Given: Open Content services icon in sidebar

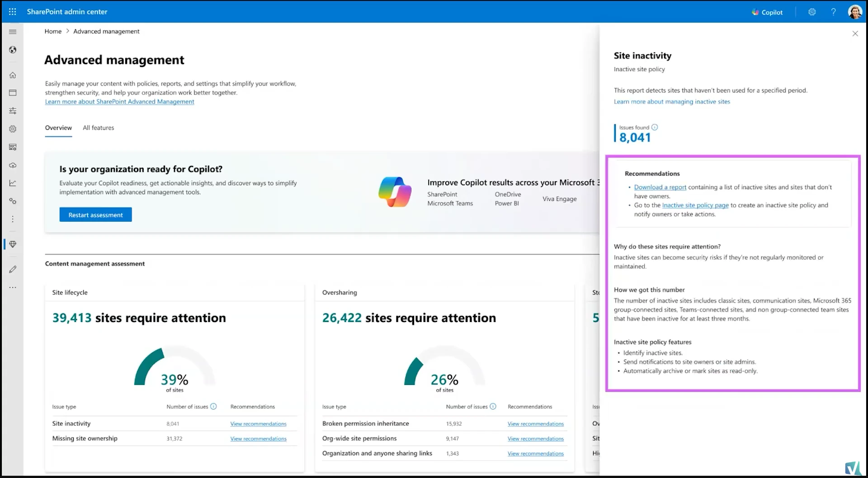Looking at the screenshot, I should coord(13,147).
